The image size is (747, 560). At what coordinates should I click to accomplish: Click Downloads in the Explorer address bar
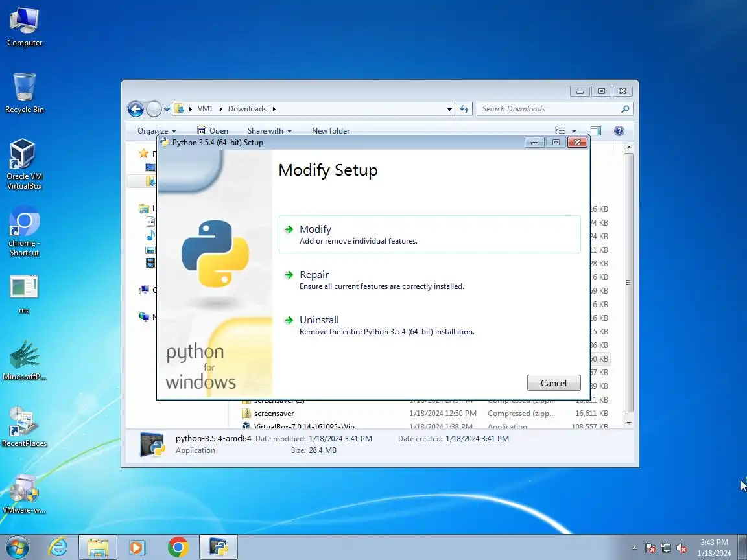point(247,109)
